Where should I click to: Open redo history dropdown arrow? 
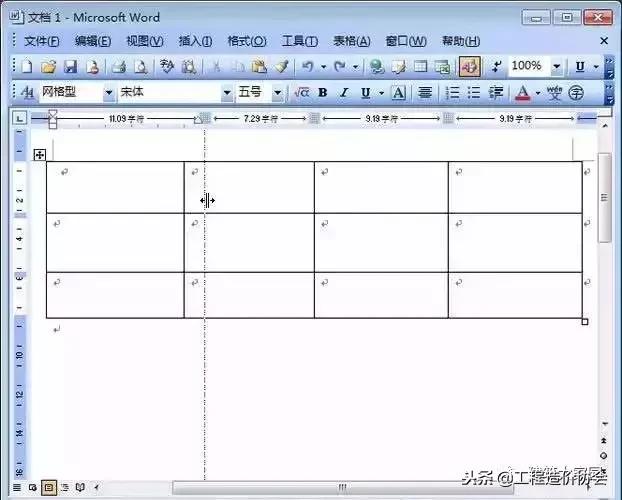click(x=356, y=67)
